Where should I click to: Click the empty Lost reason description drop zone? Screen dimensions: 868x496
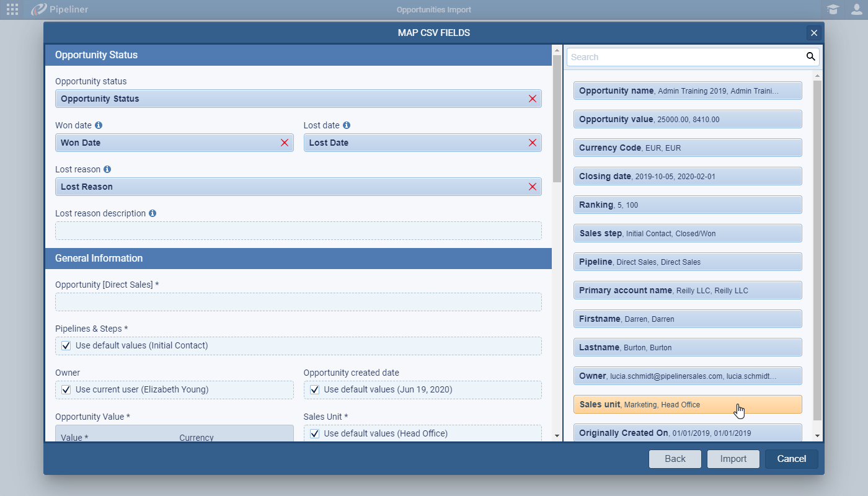[298, 231]
